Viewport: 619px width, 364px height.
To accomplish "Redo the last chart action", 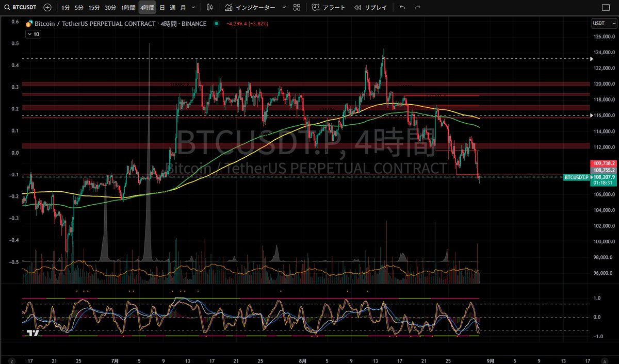I will (417, 8).
